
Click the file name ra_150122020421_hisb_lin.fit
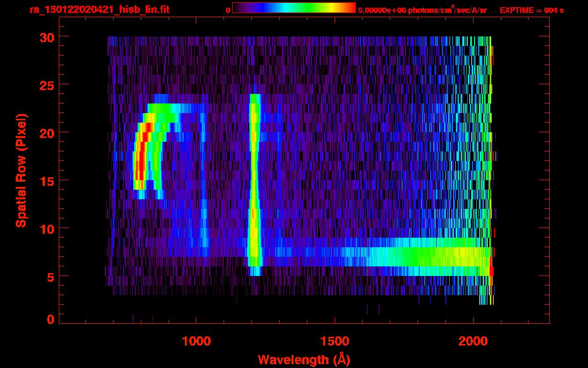pyautogui.click(x=99, y=10)
